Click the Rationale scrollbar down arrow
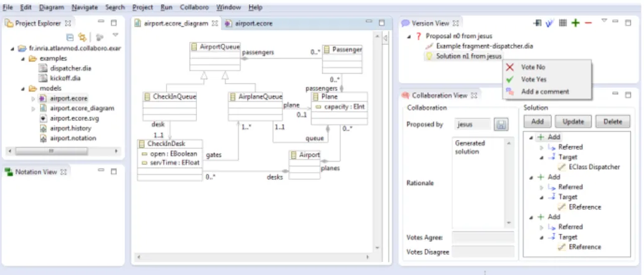This screenshot has height=275, width=644. [x=509, y=223]
